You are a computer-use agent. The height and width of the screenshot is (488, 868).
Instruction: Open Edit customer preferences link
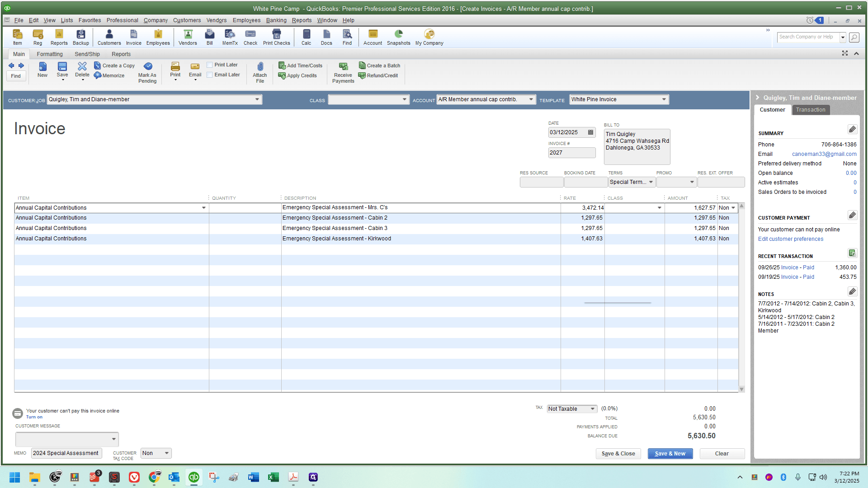pos(790,239)
